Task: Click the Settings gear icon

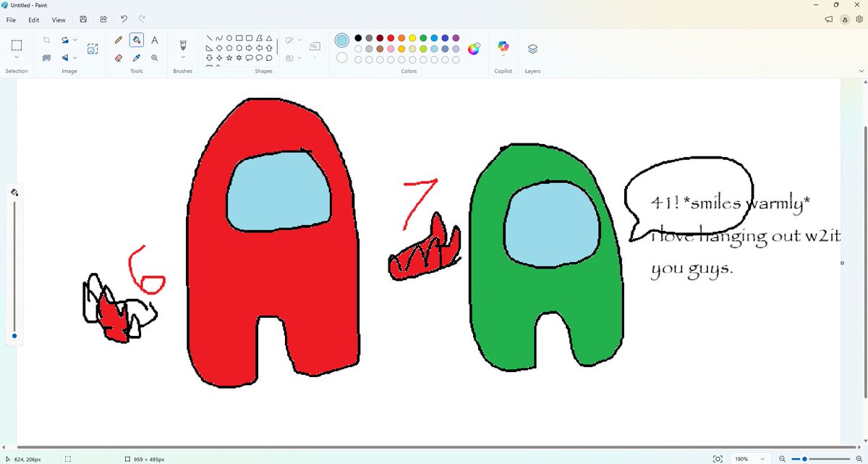Action: click(x=859, y=20)
